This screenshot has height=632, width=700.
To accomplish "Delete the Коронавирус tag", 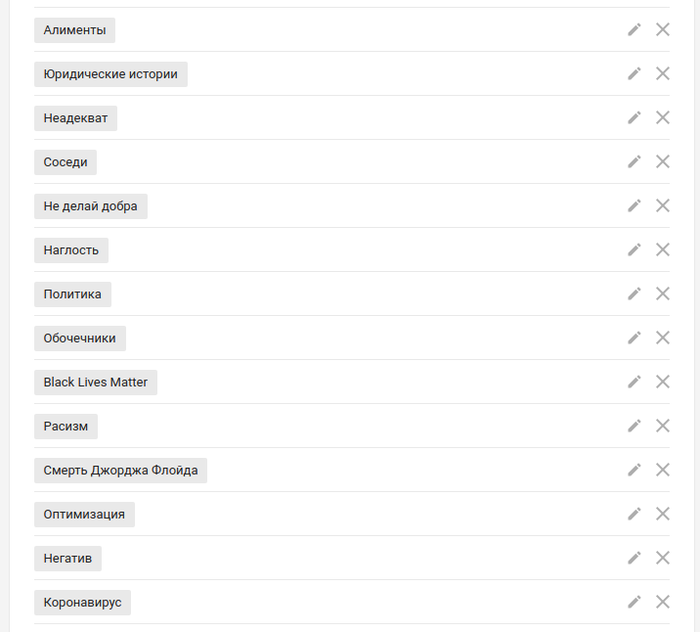I will (x=662, y=602).
